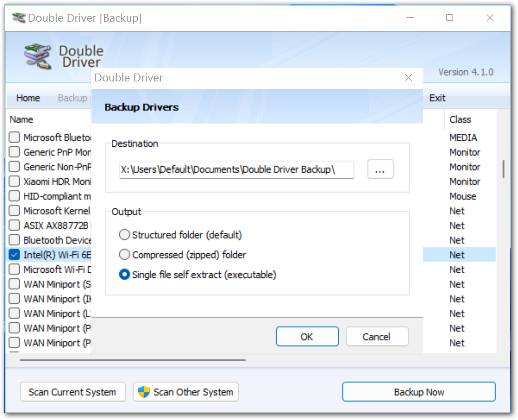Click the destination path input field
This screenshot has width=518, height=420.
pos(237,169)
